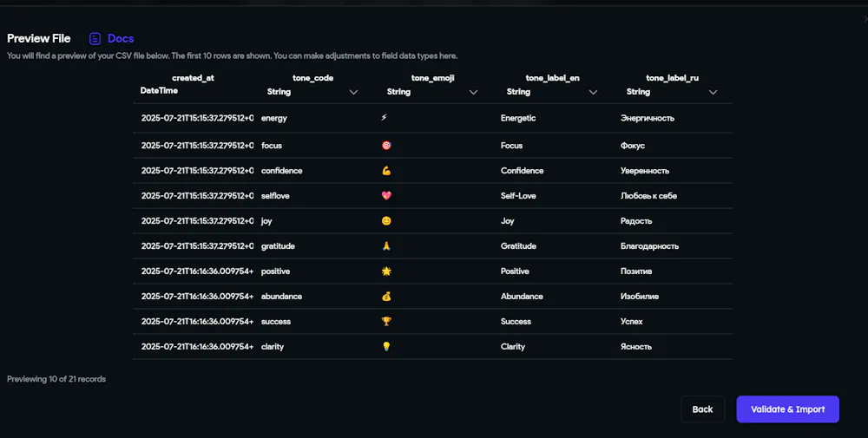Click the 'Успех' Russian label cell

[632, 321]
